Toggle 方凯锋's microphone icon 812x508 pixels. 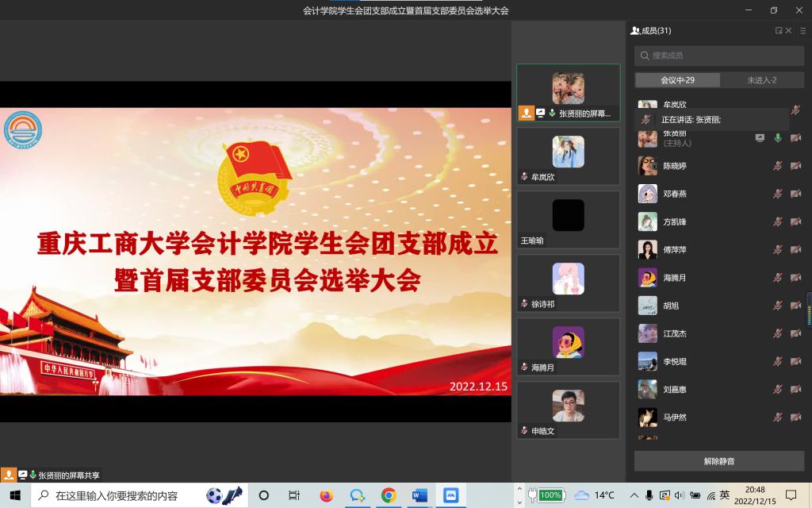coord(778,221)
